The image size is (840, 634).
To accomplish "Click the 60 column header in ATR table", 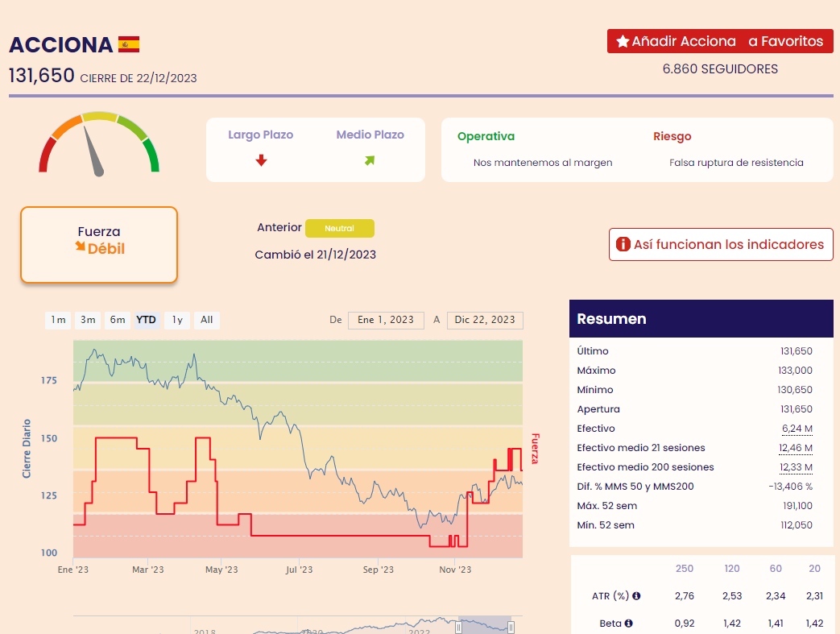I will point(776,569).
